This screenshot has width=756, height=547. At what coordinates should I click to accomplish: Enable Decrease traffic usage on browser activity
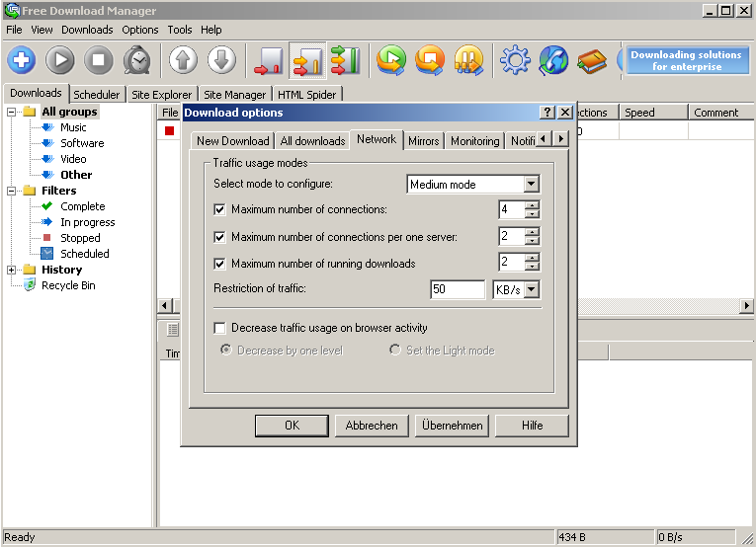219,329
